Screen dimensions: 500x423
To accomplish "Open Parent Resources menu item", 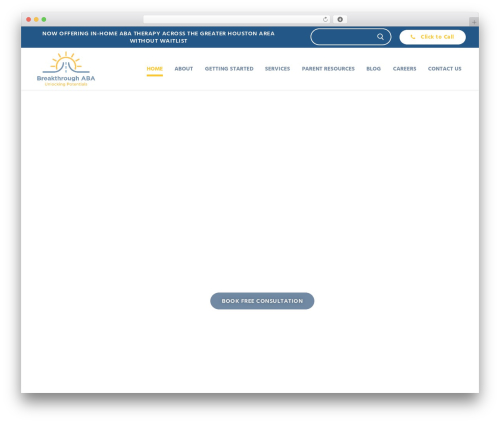I will (x=328, y=69).
